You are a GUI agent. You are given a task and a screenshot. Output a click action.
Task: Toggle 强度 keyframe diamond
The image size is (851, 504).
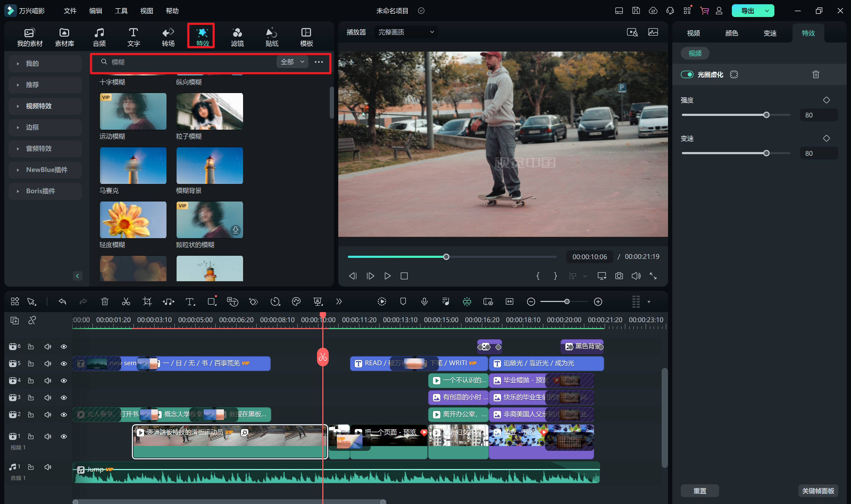point(827,100)
